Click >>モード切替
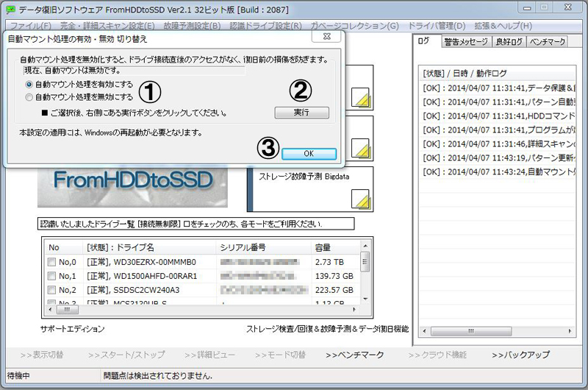 [x=280, y=355]
